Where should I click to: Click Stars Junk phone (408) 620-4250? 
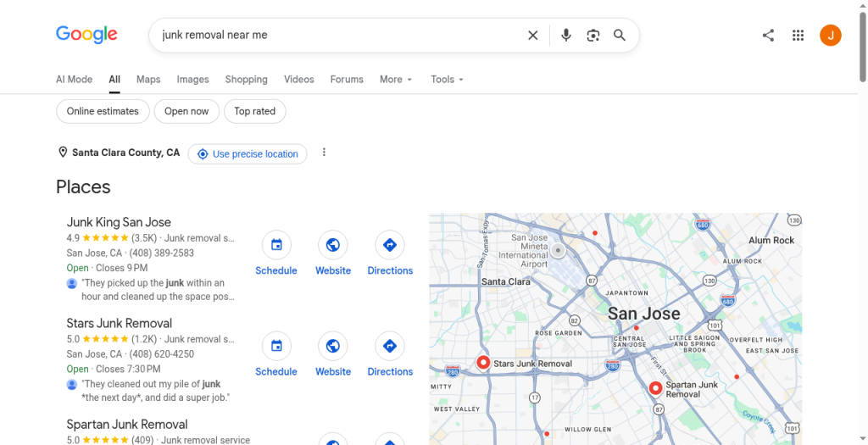162,354
